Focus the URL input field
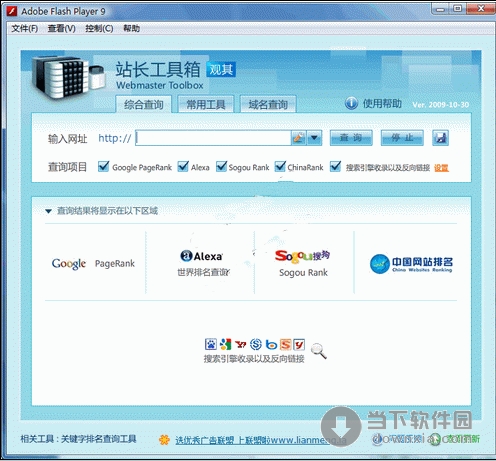 213,138
